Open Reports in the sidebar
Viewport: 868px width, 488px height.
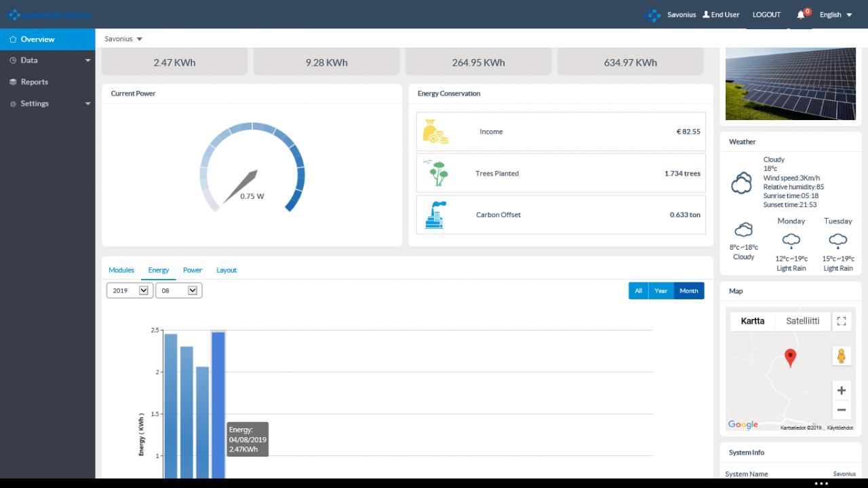(47, 81)
